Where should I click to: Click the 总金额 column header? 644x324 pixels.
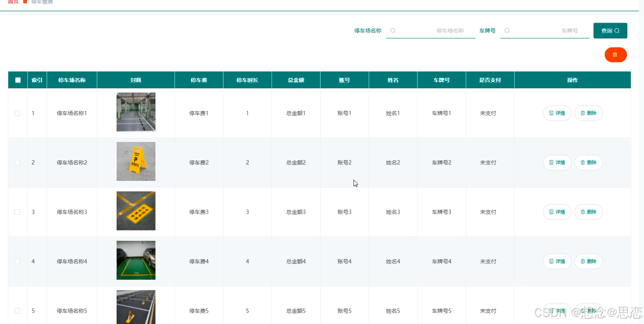point(296,80)
